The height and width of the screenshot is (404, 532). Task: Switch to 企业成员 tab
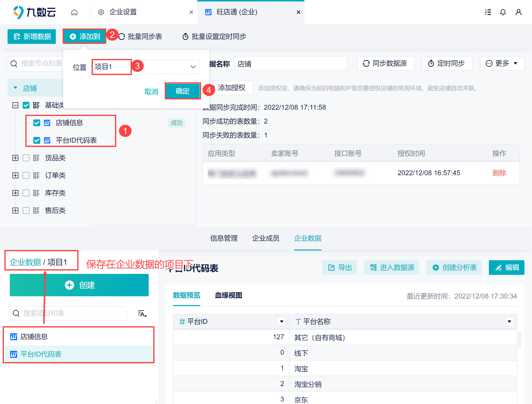click(x=266, y=238)
